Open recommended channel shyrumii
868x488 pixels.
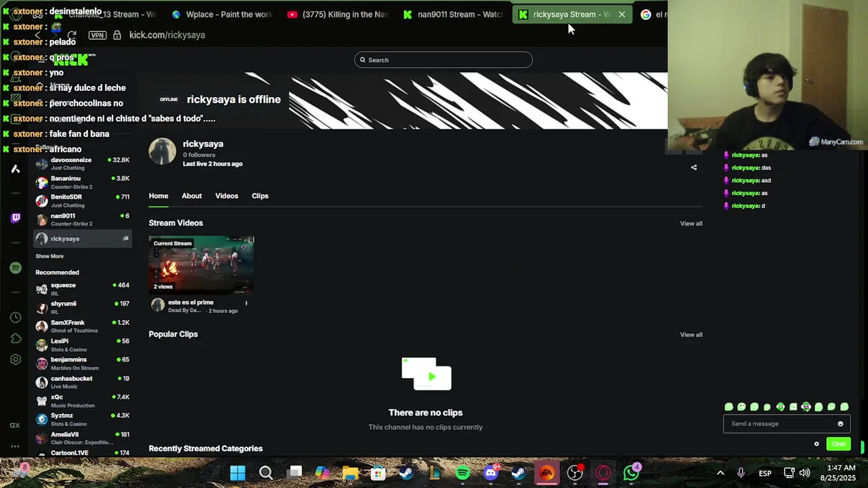coord(82,308)
